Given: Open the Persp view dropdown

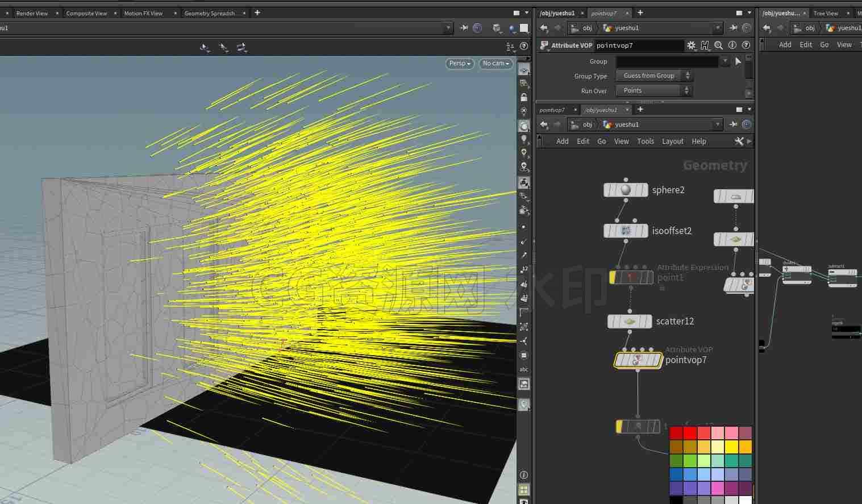Looking at the screenshot, I should tap(460, 64).
